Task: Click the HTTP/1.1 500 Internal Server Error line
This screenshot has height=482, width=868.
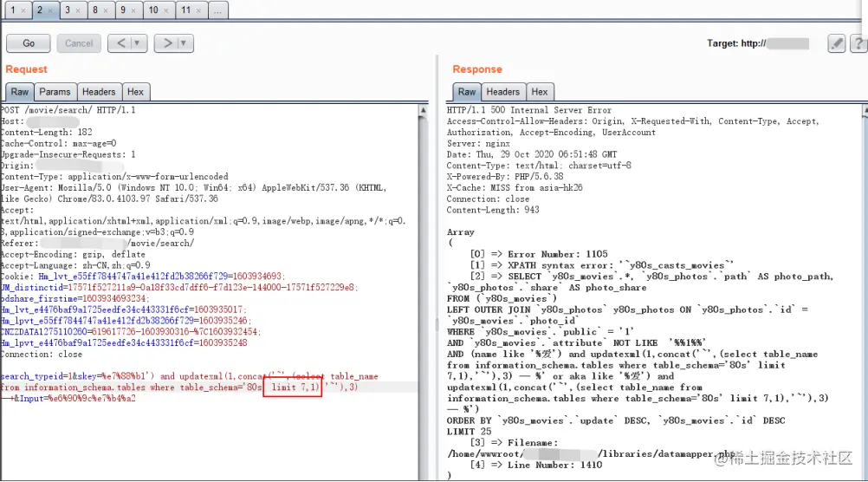Action: tap(529, 110)
